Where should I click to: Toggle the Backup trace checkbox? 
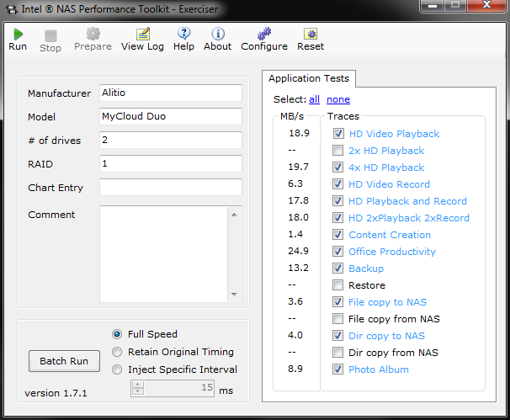337,268
